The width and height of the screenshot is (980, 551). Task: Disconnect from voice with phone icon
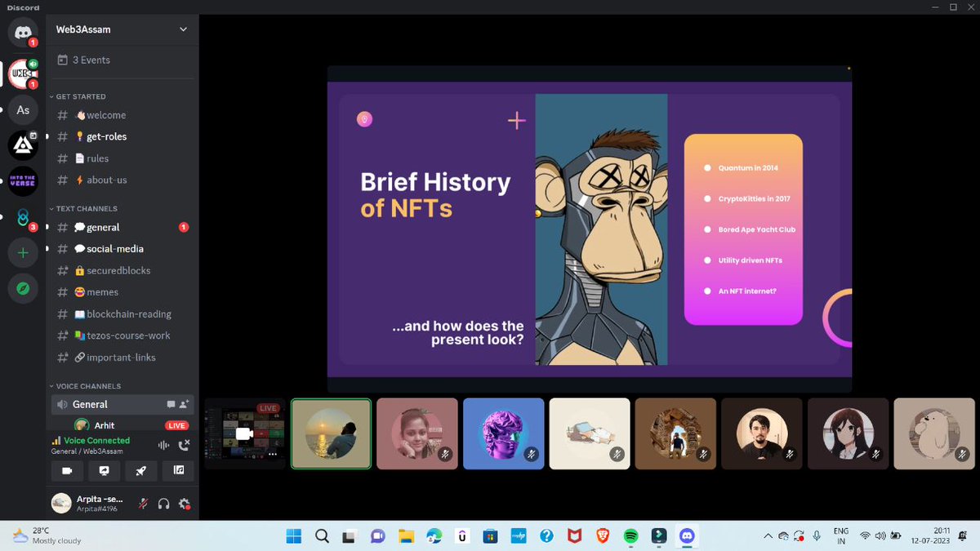[x=184, y=445]
